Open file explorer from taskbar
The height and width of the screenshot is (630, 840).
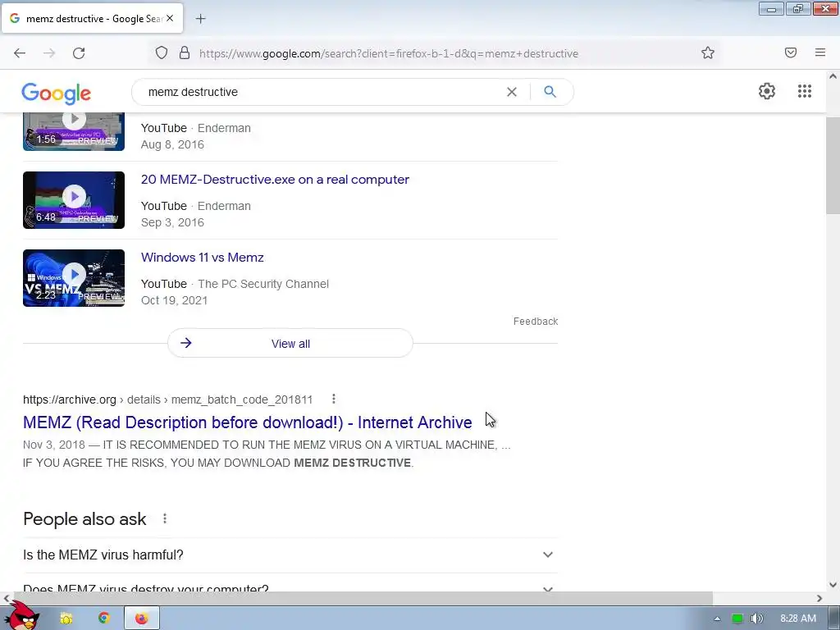(66, 619)
